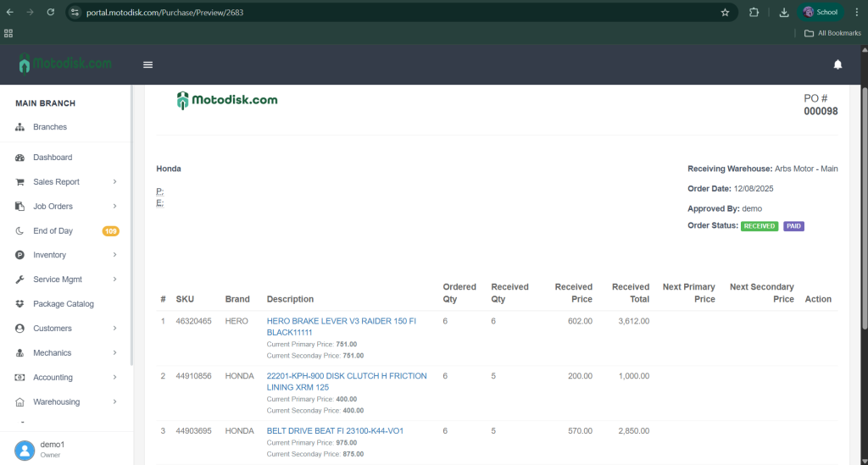The width and height of the screenshot is (868, 465).
Task: Reload the page in browser
Action: point(51,13)
